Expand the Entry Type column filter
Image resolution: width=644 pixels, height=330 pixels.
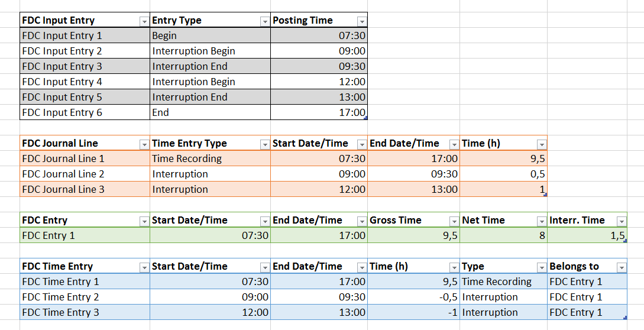point(264,21)
